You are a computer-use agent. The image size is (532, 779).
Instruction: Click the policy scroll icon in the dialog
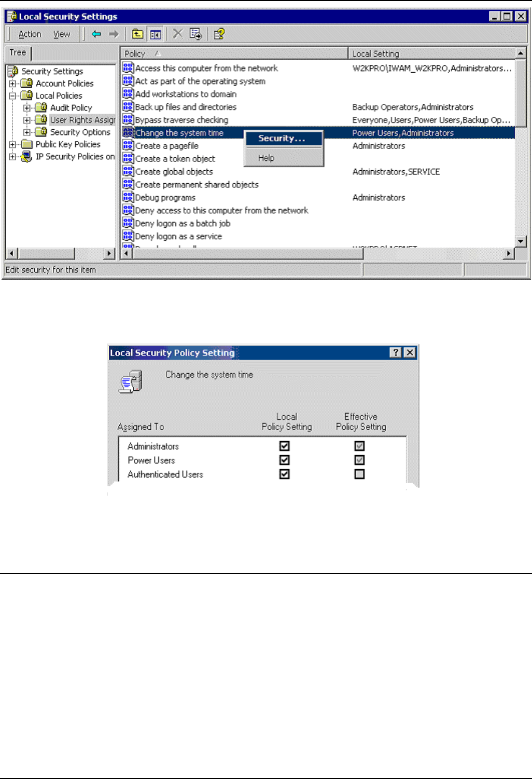point(131,382)
